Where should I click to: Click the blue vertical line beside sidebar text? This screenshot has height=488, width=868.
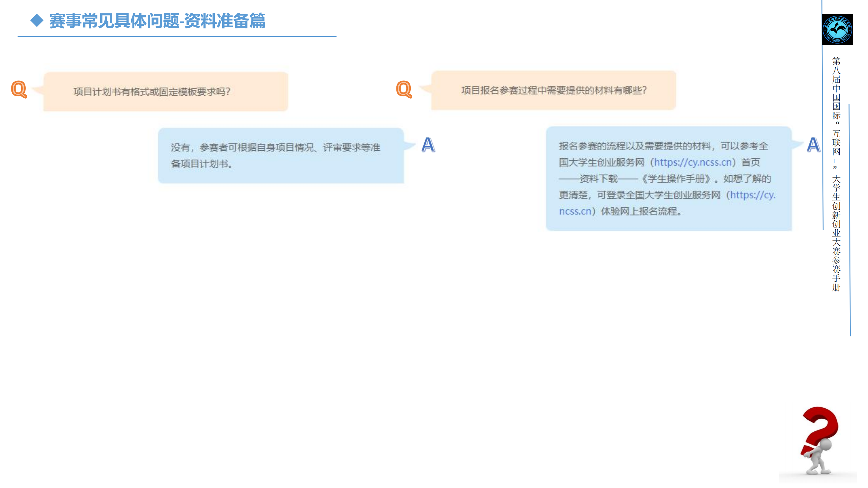pyautogui.click(x=849, y=219)
